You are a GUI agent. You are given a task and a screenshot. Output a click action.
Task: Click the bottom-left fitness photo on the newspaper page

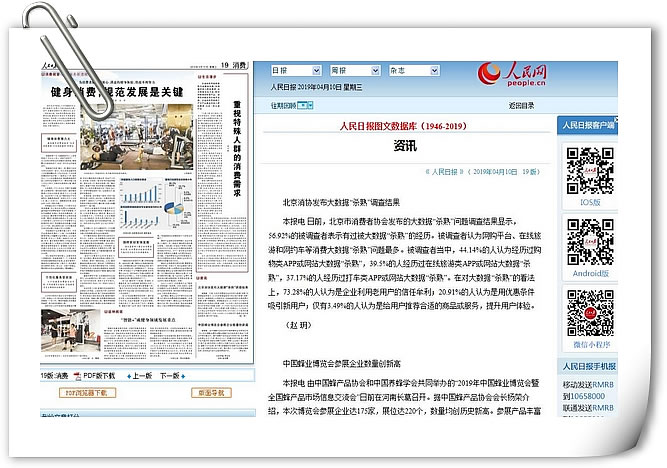(71, 329)
